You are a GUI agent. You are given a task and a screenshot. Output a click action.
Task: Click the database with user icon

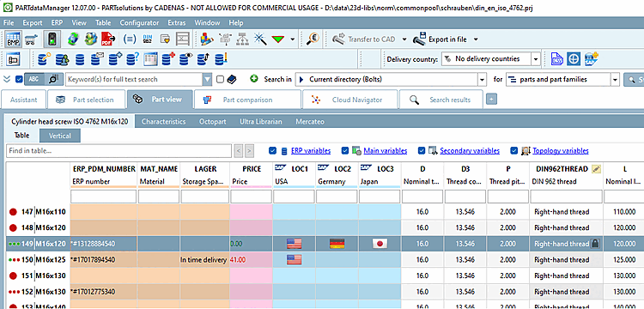click(62, 59)
